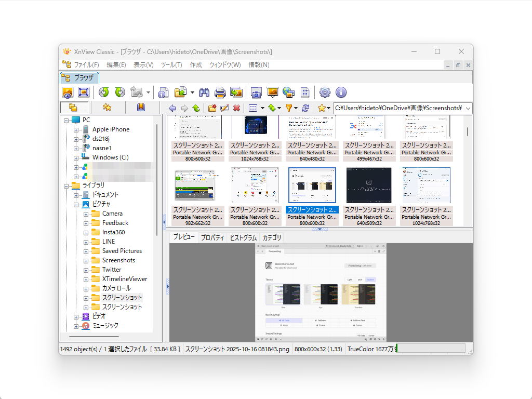The image size is (532, 399).
Task: Open the ファイル(F) menu
Action: tap(86, 65)
